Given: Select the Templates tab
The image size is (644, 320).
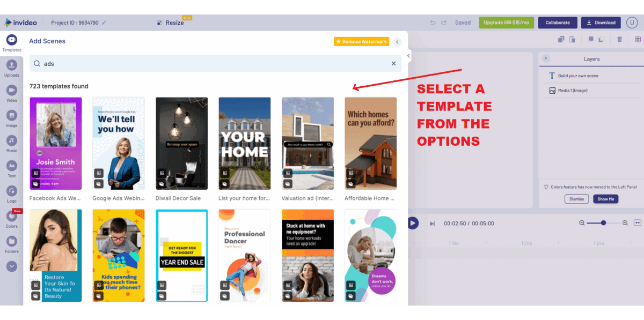Looking at the screenshot, I should (12, 43).
